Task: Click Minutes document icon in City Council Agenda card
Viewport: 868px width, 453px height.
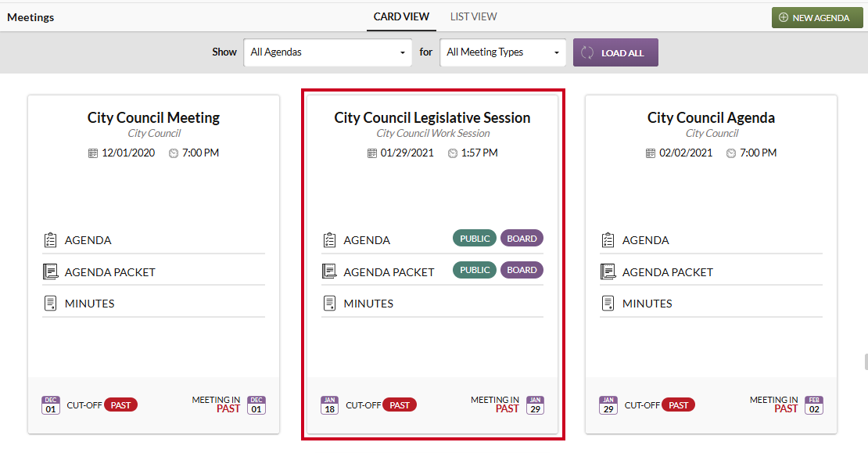Action: click(608, 303)
